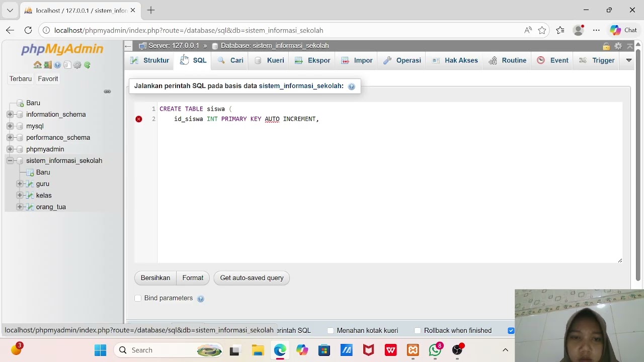Open page settings gear in top bar
644x362 pixels.
pyautogui.click(x=618, y=46)
